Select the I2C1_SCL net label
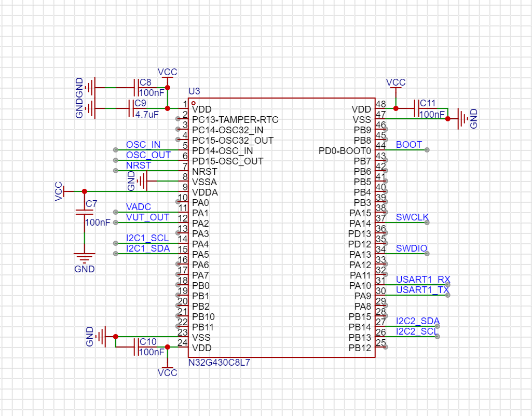 pyautogui.click(x=147, y=238)
